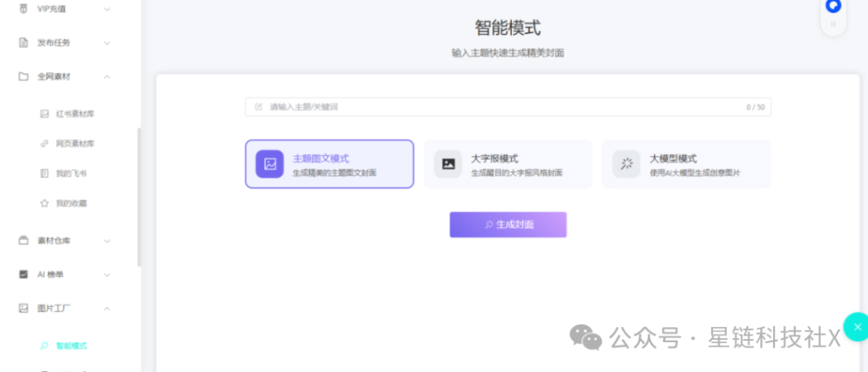Screen dimensions: 868x372
Task: Click the 使用AI大模型生成创意图片 description
Action: click(x=695, y=173)
